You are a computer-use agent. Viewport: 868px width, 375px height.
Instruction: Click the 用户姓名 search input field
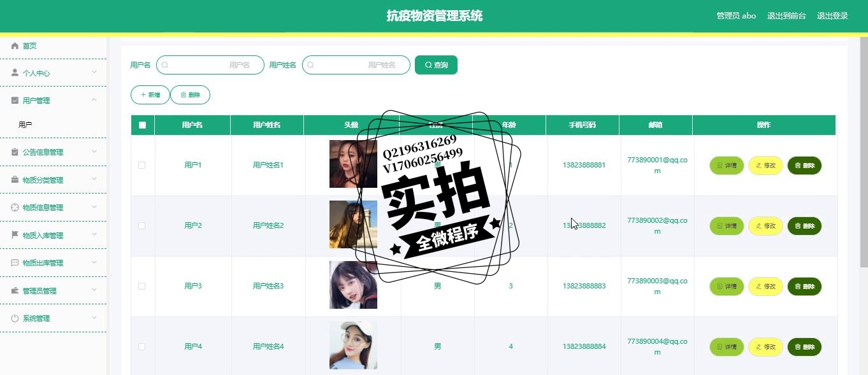[356, 65]
